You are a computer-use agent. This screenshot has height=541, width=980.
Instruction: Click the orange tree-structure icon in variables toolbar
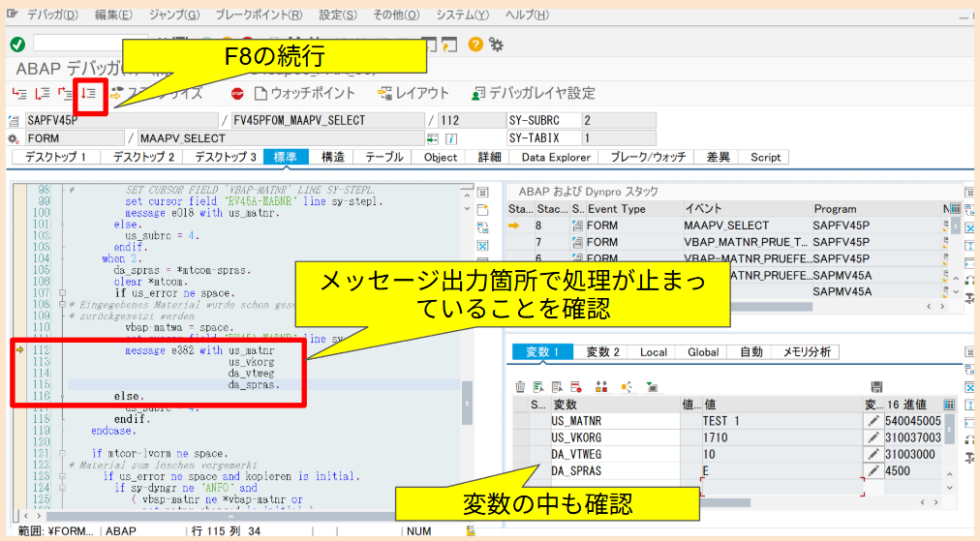(627, 387)
